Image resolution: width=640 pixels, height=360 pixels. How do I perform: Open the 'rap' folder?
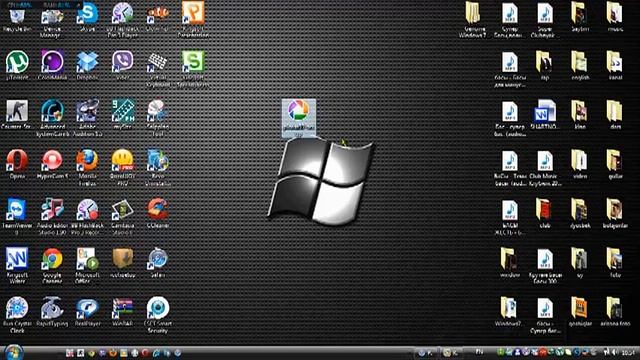pos(545,65)
